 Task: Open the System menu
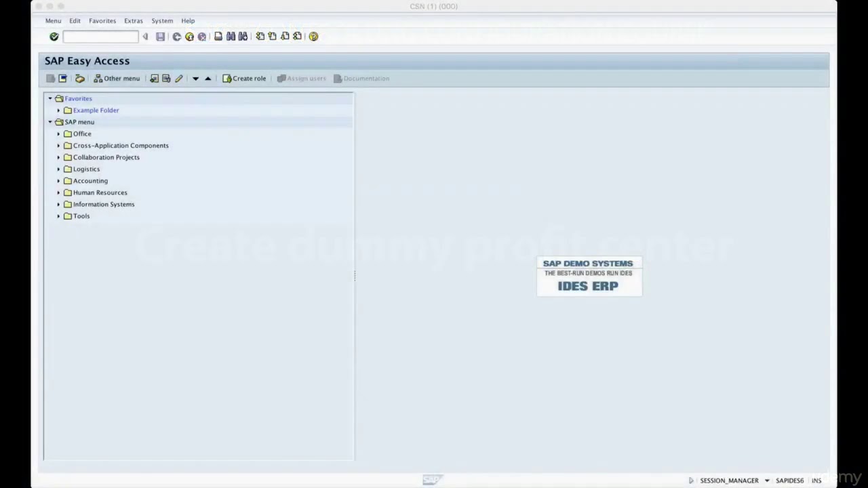click(162, 21)
